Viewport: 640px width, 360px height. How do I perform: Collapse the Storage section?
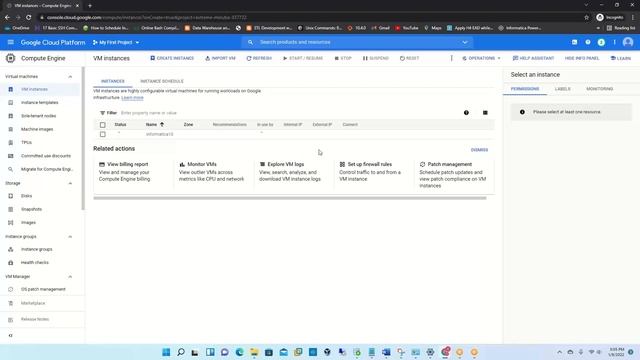(70, 183)
